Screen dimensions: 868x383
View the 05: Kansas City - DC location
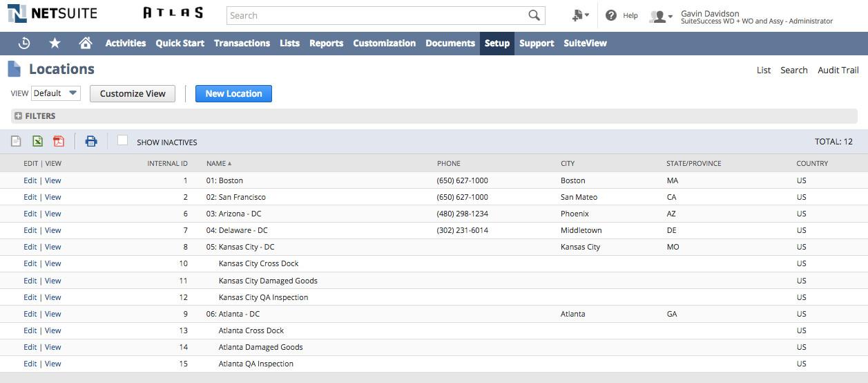[53, 247]
